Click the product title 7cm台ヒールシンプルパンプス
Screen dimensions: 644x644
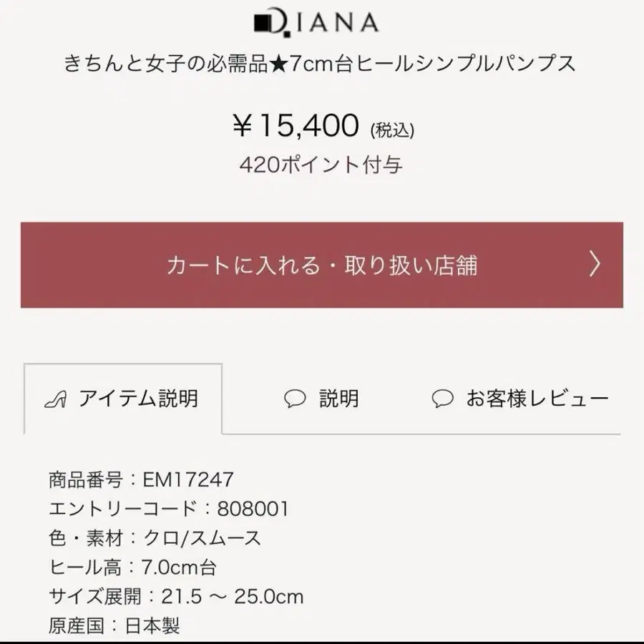point(320,64)
